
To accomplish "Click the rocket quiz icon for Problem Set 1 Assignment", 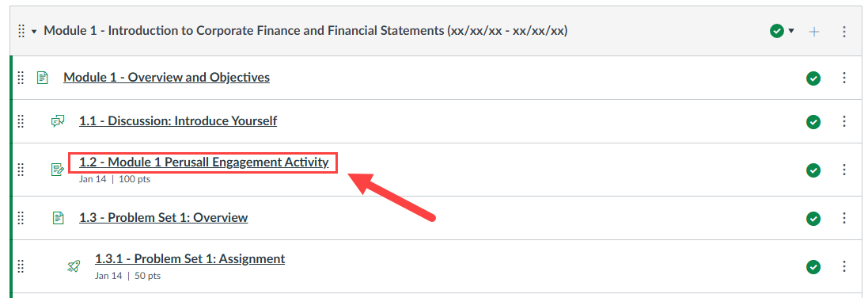I will tap(74, 266).
